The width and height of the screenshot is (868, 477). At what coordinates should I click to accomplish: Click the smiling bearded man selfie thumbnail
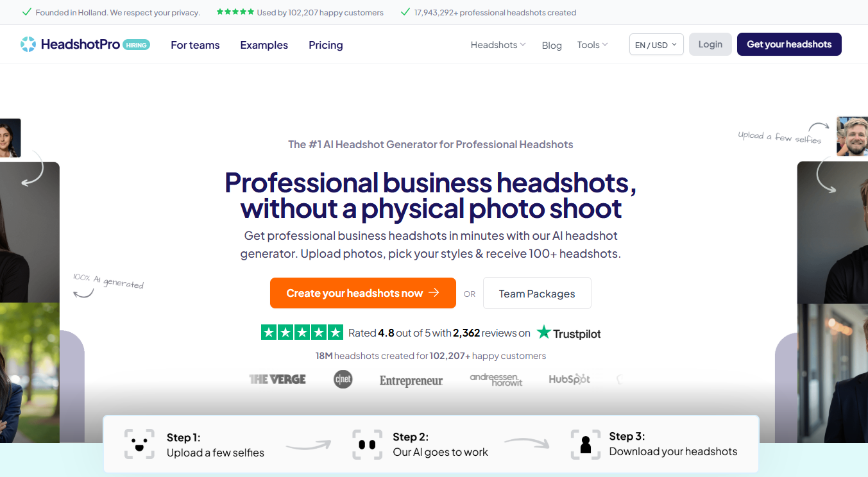pyautogui.click(x=852, y=136)
